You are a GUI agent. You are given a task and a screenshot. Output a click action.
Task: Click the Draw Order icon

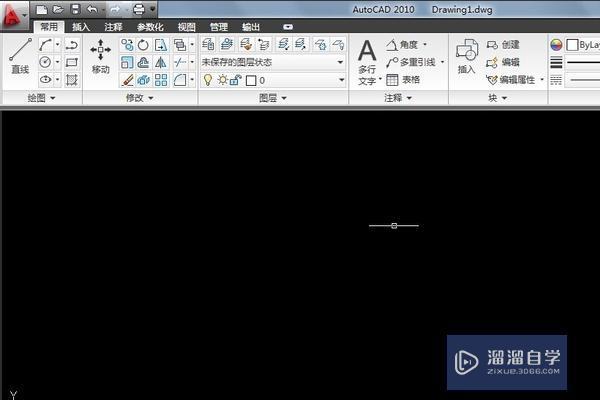(x=179, y=45)
